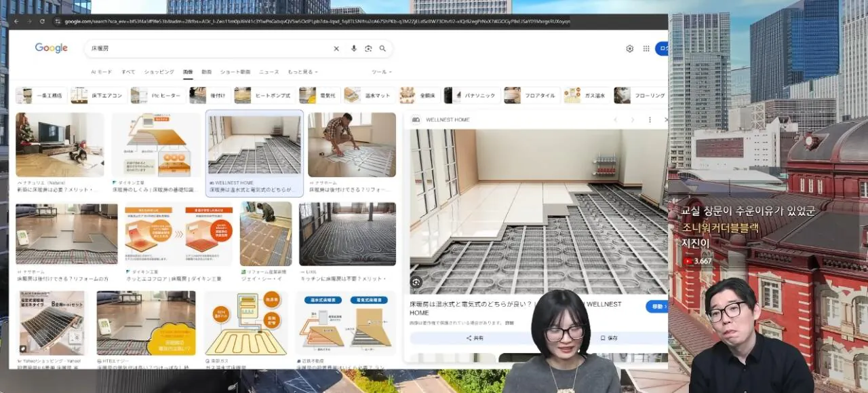Reload the page in browser toolbar

pos(42,22)
